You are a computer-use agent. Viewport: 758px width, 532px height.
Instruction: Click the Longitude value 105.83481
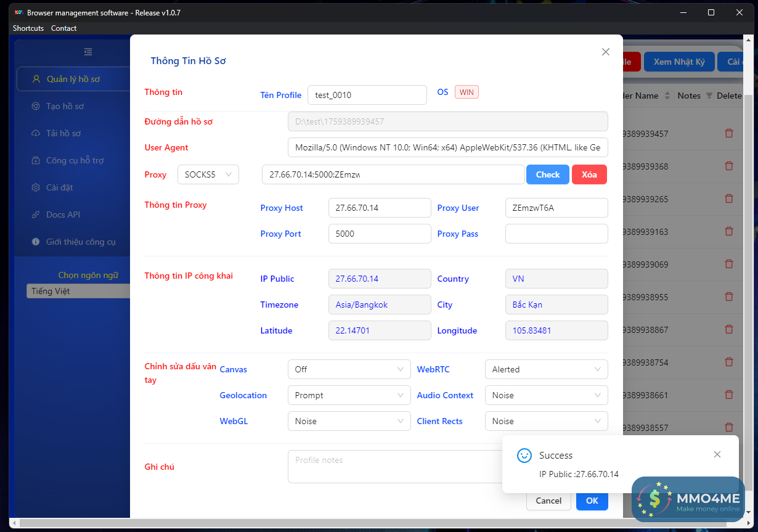[556, 330]
